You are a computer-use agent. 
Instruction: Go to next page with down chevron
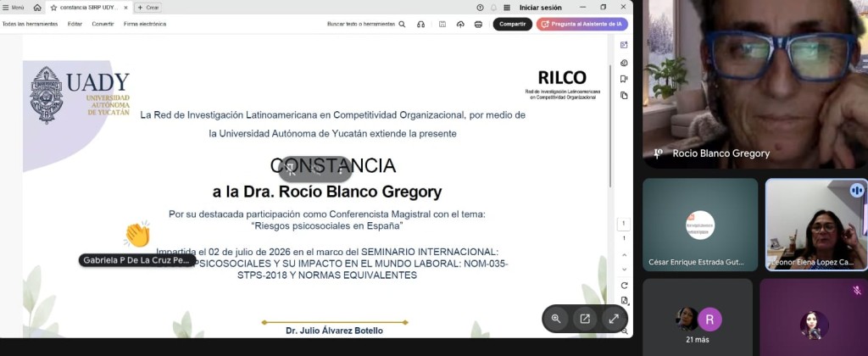[625, 270]
